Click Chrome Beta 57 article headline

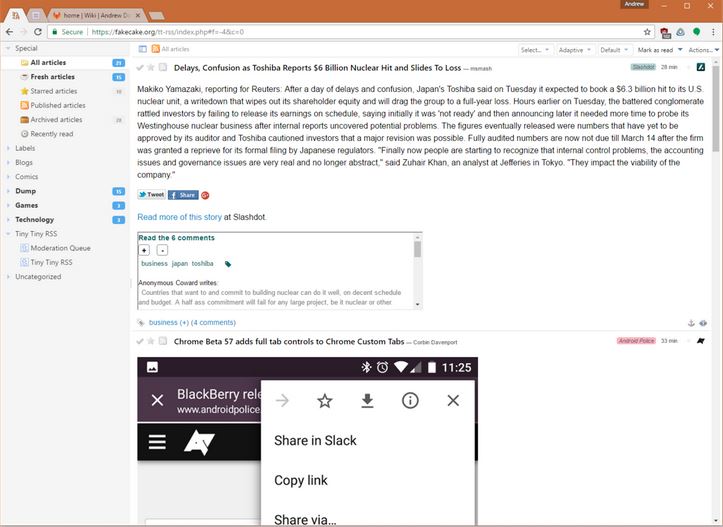point(289,341)
